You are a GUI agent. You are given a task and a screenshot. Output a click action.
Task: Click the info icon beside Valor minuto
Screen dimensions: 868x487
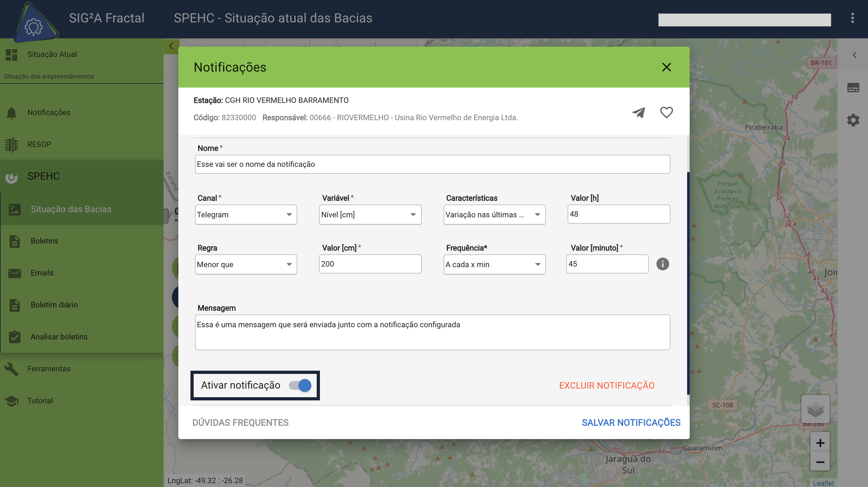click(x=663, y=264)
